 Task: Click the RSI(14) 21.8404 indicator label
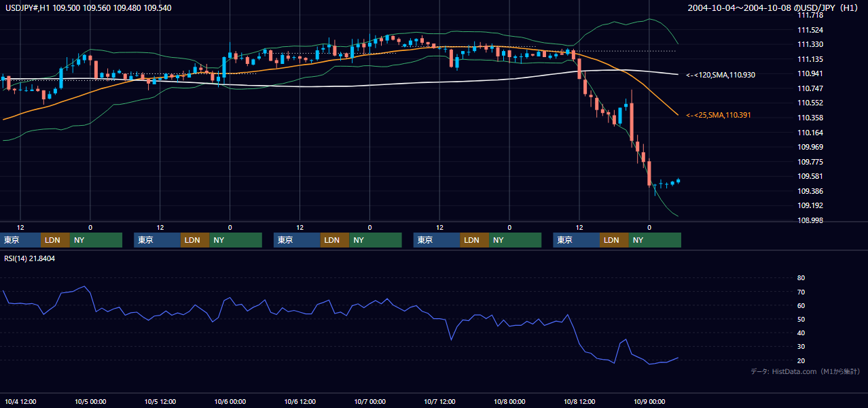30,258
